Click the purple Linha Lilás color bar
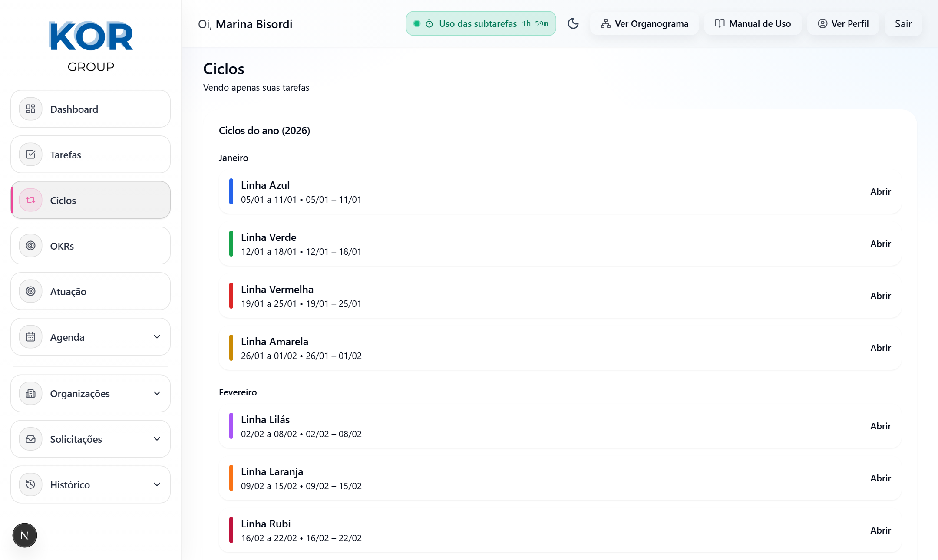The image size is (938, 560). 231,426
